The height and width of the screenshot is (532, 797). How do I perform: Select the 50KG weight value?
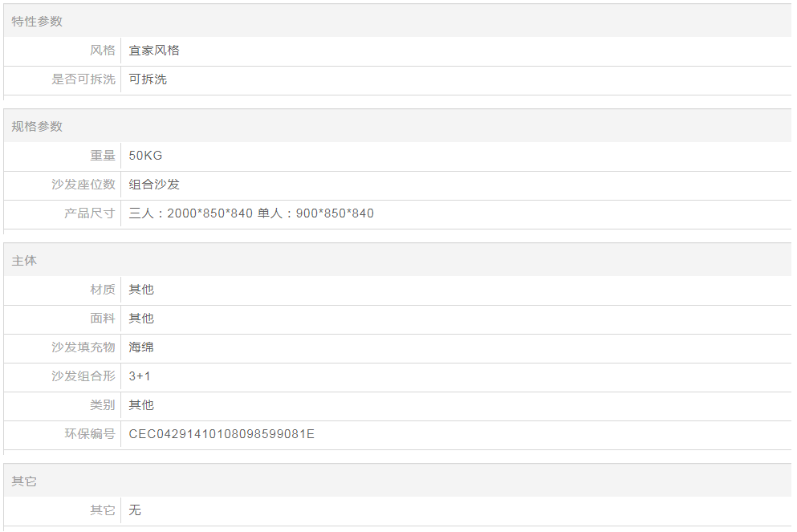point(145,156)
